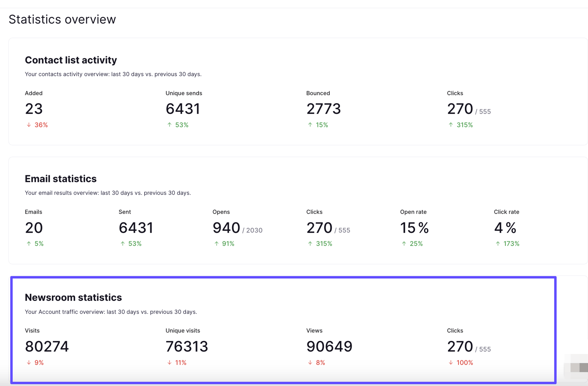Select "270" in Contact list activity Clicks

click(460, 109)
